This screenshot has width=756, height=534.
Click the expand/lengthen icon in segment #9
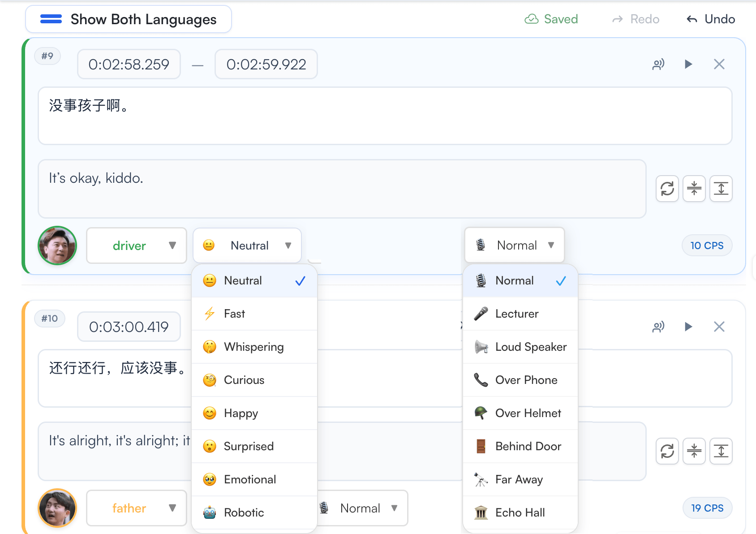tap(721, 189)
